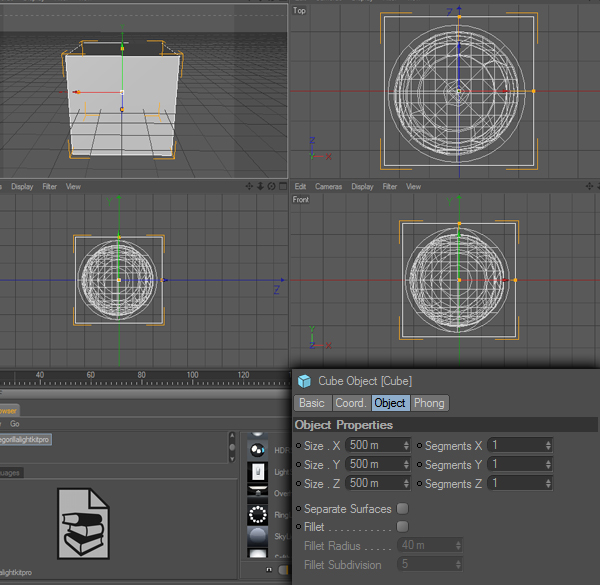
Task: Click the Cube object icon in Attributes header
Action: pos(304,381)
